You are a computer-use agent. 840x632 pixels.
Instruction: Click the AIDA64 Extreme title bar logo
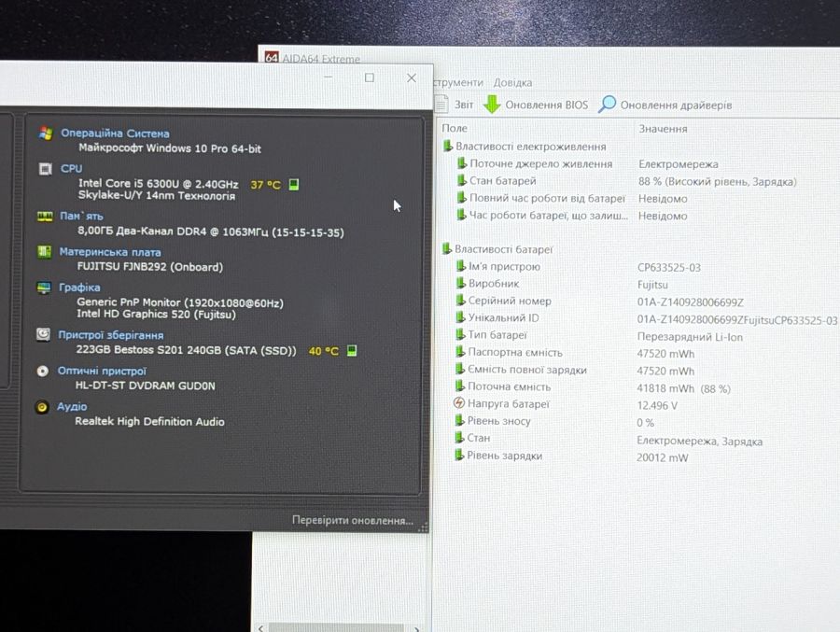(272, 57)
